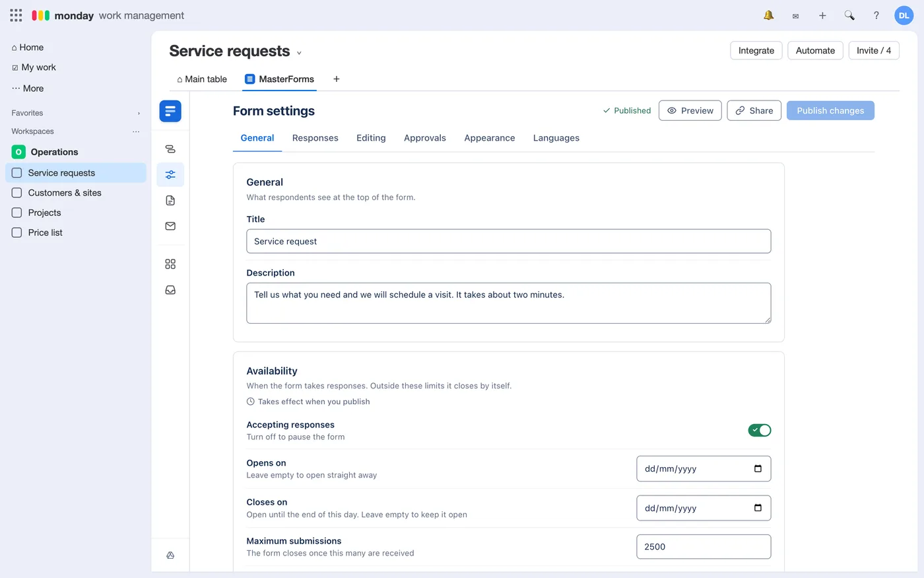Open the Closes on calendar picker
The width and height of the screenshot is (924, 578).
[758, 508]
